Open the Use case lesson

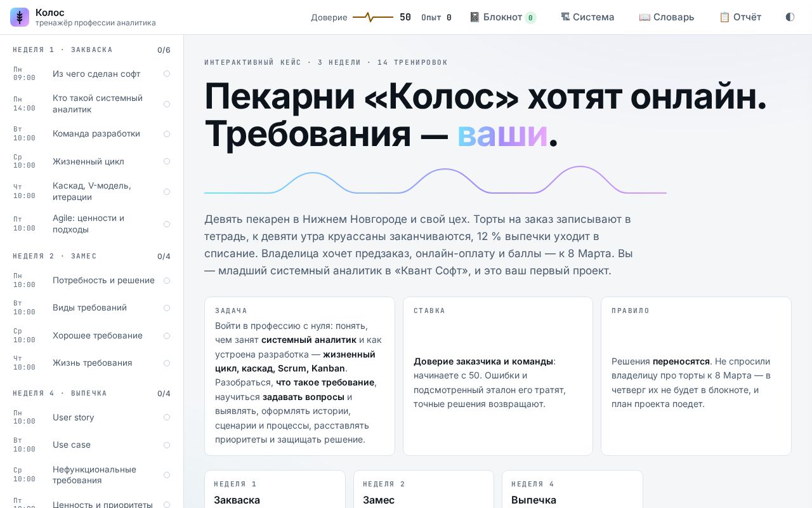[91, 444]
